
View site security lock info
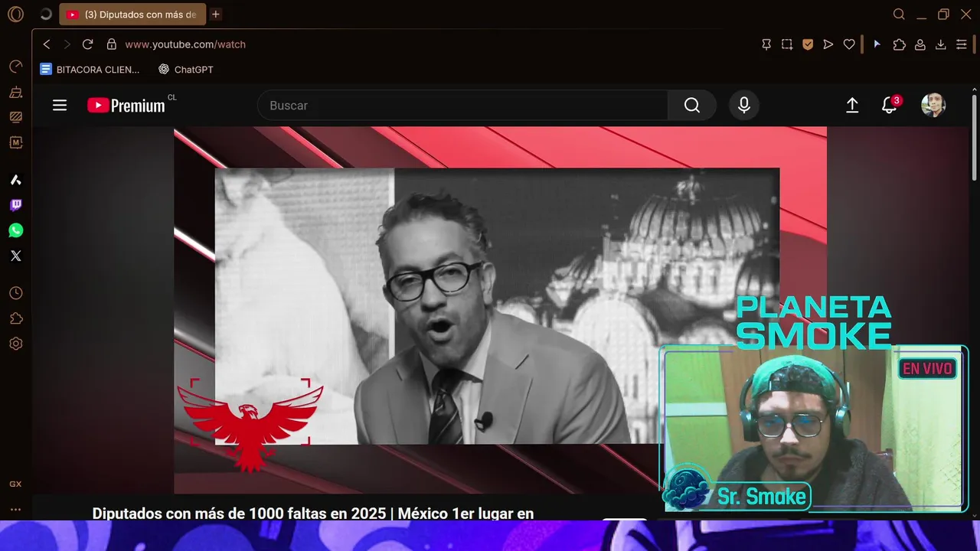[112, 44]
